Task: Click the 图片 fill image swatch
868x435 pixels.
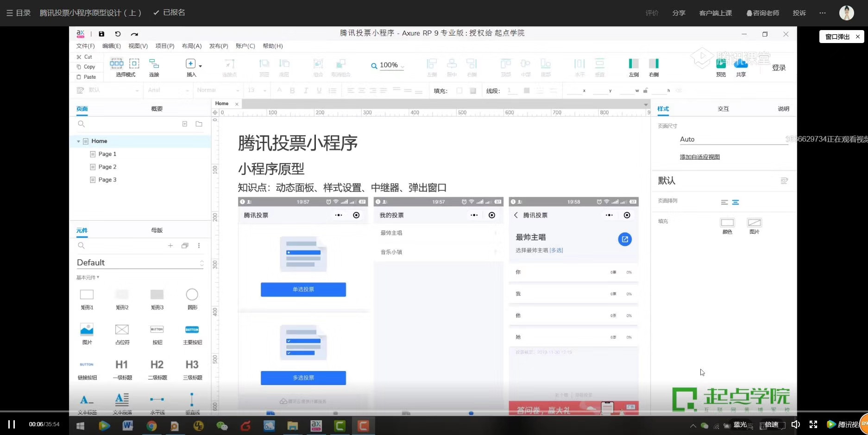Action: pos(755,223)
